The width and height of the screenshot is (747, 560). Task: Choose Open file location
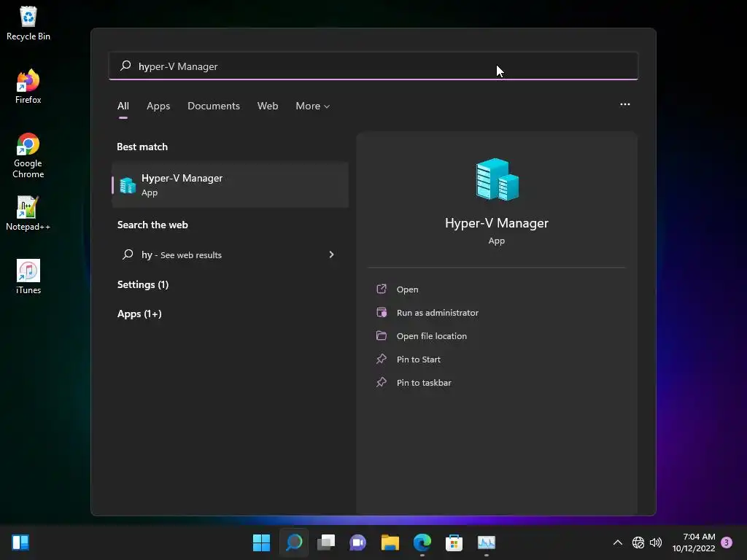432,335
